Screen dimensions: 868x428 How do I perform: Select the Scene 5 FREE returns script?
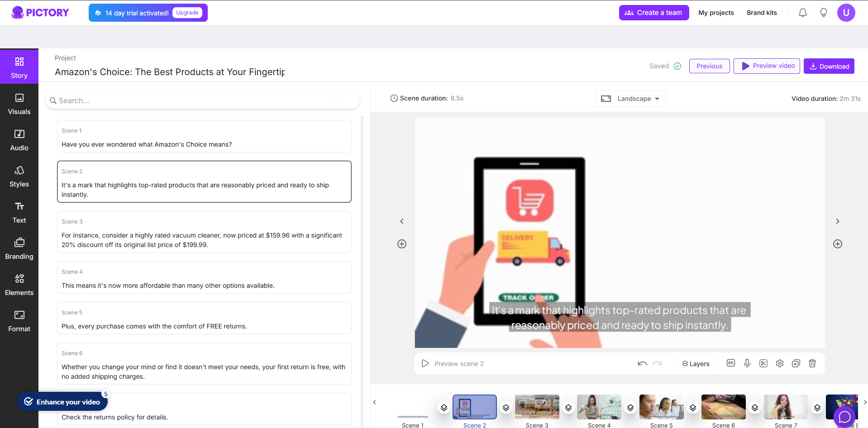click(204, 318)
